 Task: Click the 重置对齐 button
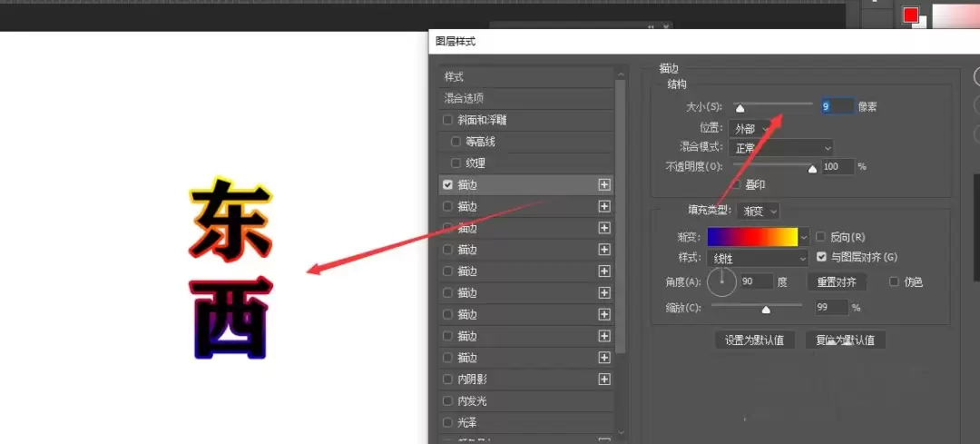click(838, 282)
